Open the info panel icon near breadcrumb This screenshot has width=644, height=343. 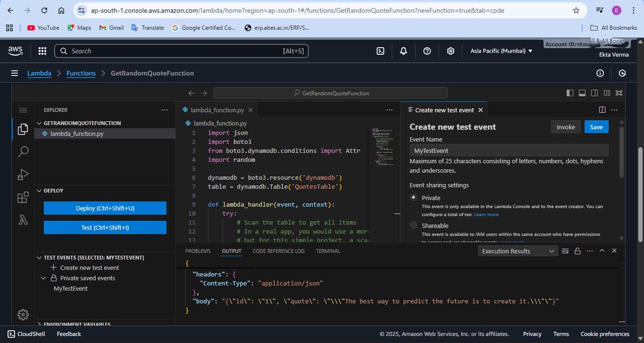(x=600, y=73)
